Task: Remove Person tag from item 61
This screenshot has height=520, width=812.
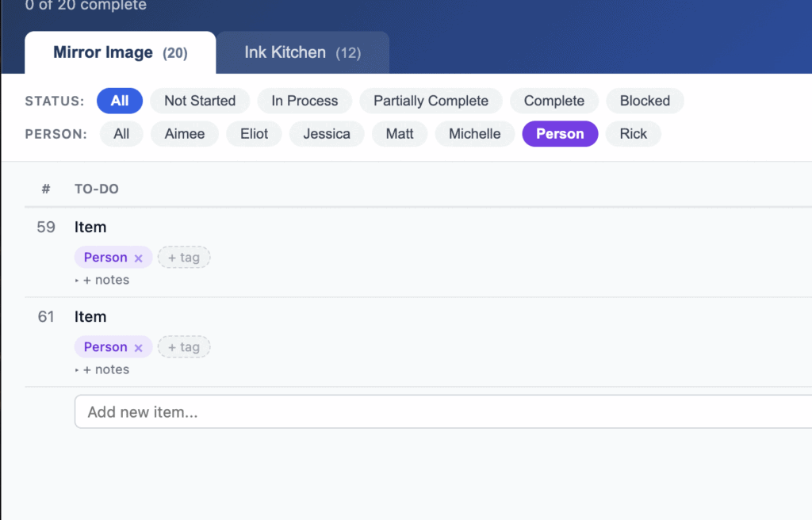Action: [138, 347]
